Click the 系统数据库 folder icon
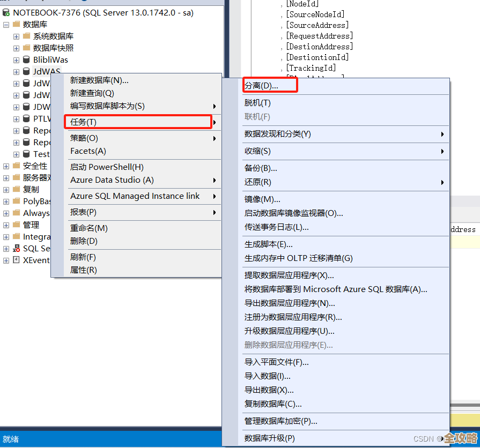The width and height of the screenshot is (480, 448). click(26, 36)
